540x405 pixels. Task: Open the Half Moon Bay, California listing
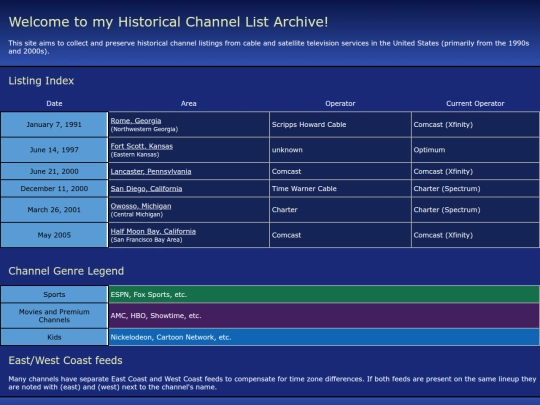(x=153, y=231)
